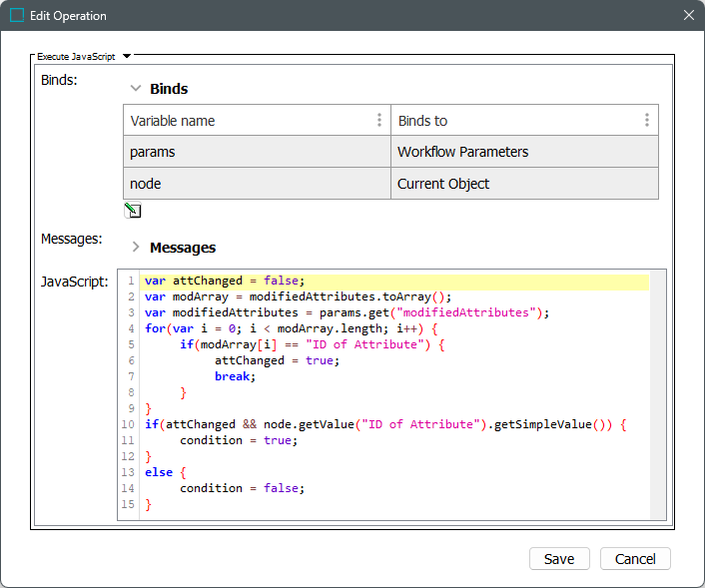Open the Binds to column options menu

pos(646,121)
